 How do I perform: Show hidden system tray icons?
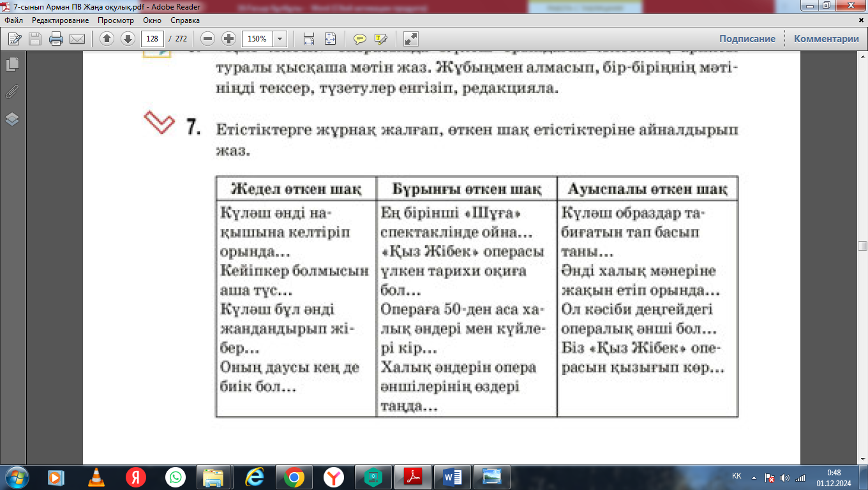755,477
